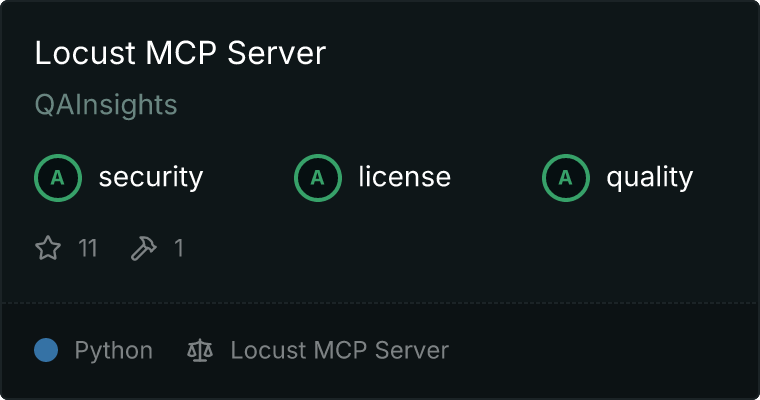Click the letter A inside quality circle
Viewport: 760px width, 400px height.
pos(566,178)
